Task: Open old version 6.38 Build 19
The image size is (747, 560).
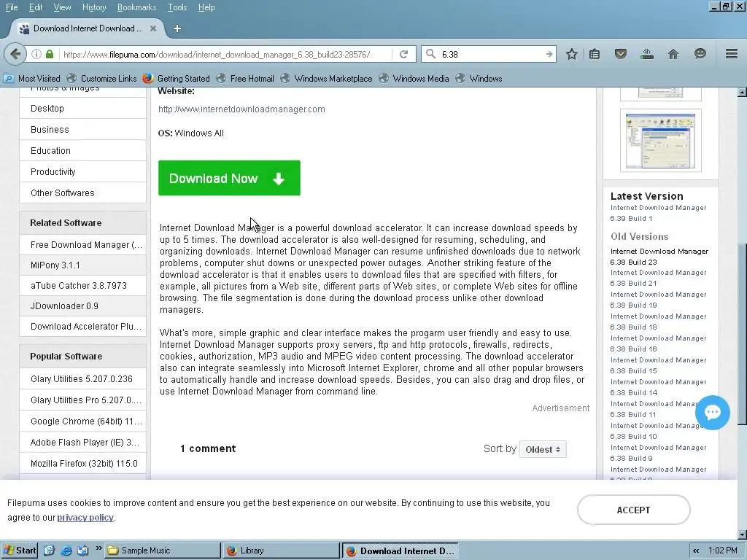Action: [659, 300]
